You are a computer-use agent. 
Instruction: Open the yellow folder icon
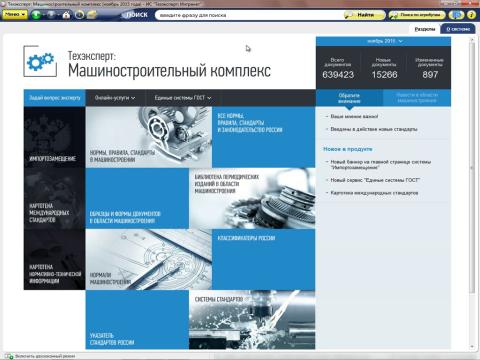coord(92,15)
